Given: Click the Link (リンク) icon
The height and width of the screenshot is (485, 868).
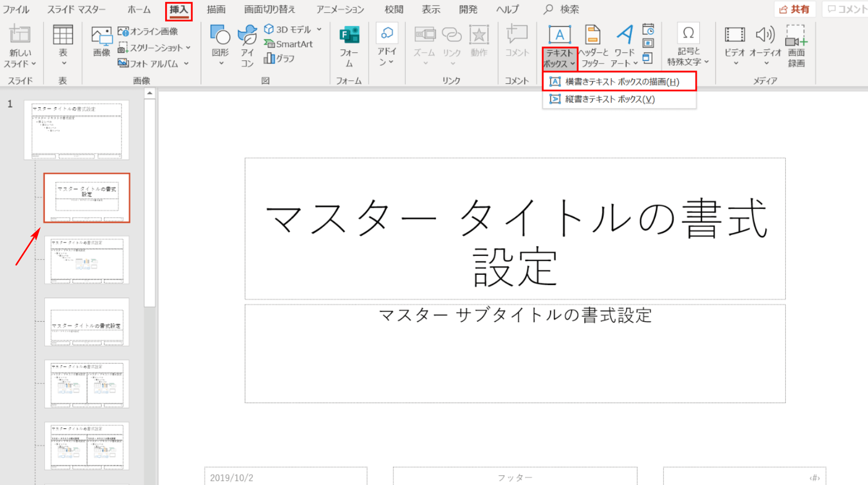Looking at the screenshot, I should pos(452,35).
